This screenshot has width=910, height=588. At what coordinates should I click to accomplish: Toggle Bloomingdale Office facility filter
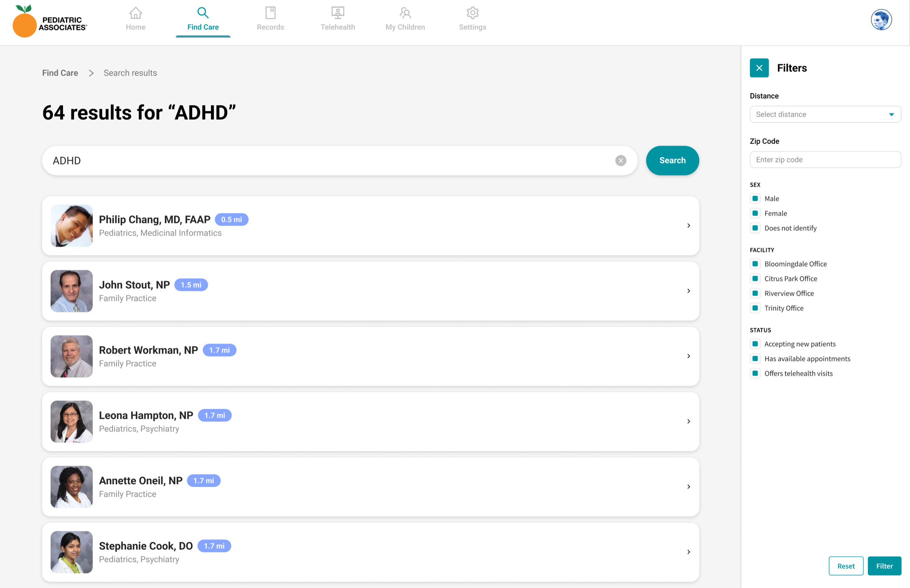(x=755, y=264)
